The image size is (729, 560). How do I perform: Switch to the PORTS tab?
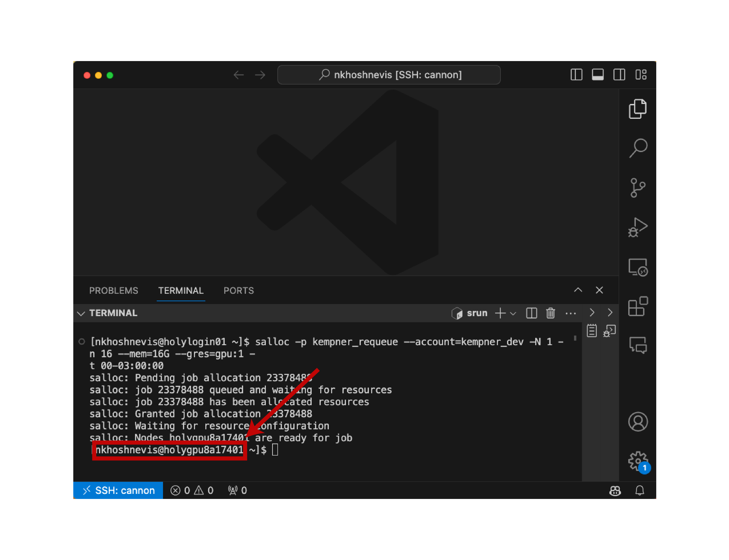click(x=239, y=290)
